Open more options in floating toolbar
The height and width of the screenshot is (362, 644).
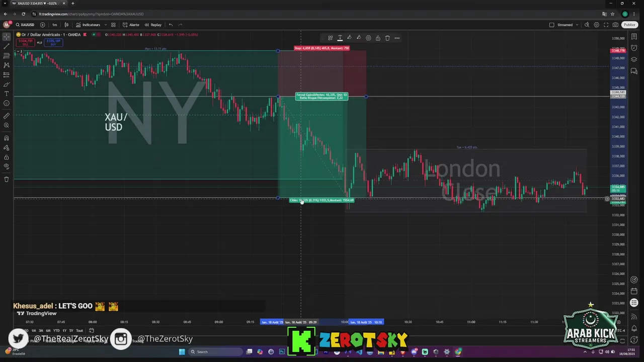397,38
